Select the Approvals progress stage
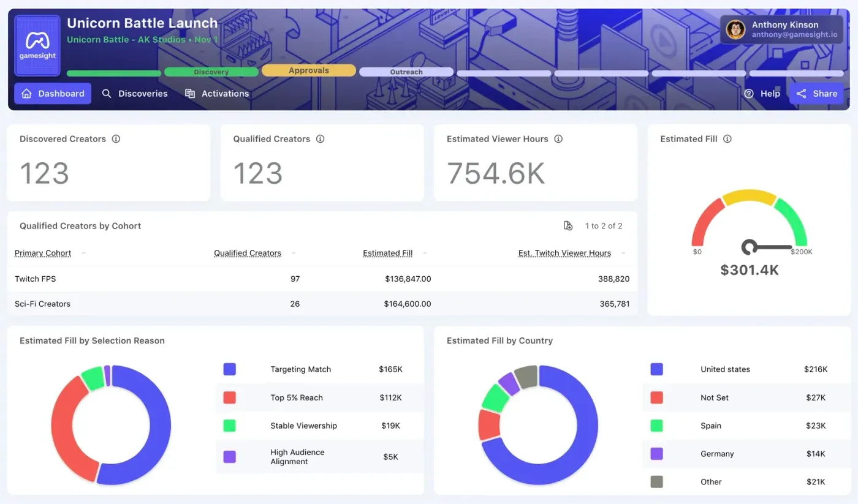The height and width of the screenshot is (504, 858). 309,70
